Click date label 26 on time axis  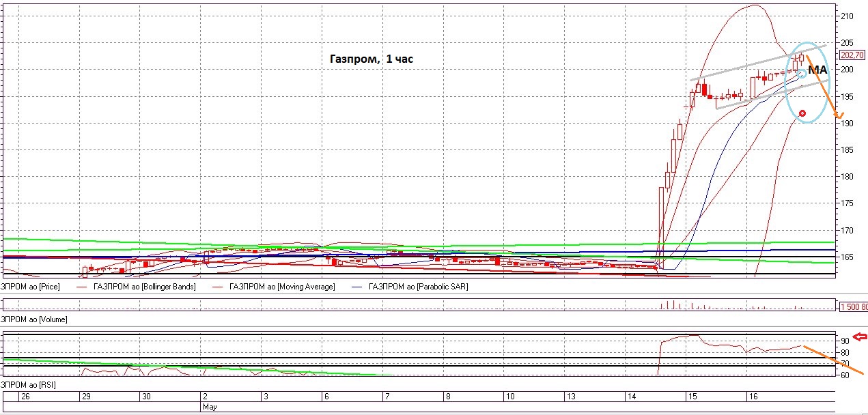(x=25, y=397)
